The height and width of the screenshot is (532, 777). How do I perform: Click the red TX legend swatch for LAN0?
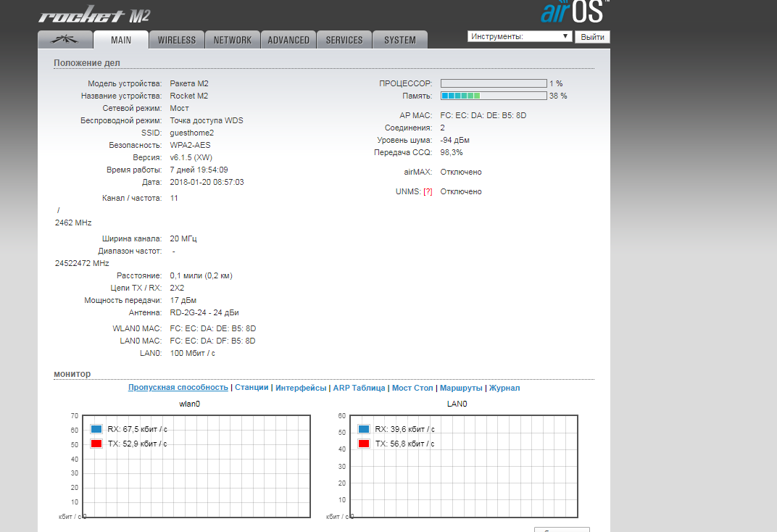364,444
